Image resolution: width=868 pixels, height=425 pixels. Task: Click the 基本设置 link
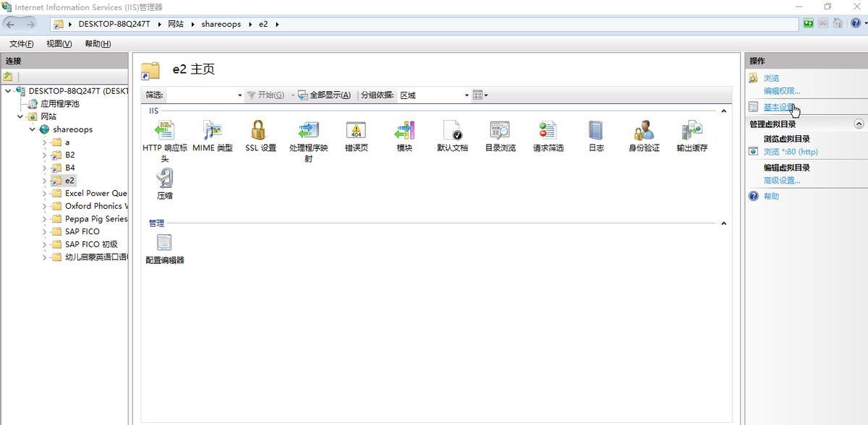(780, 107)
